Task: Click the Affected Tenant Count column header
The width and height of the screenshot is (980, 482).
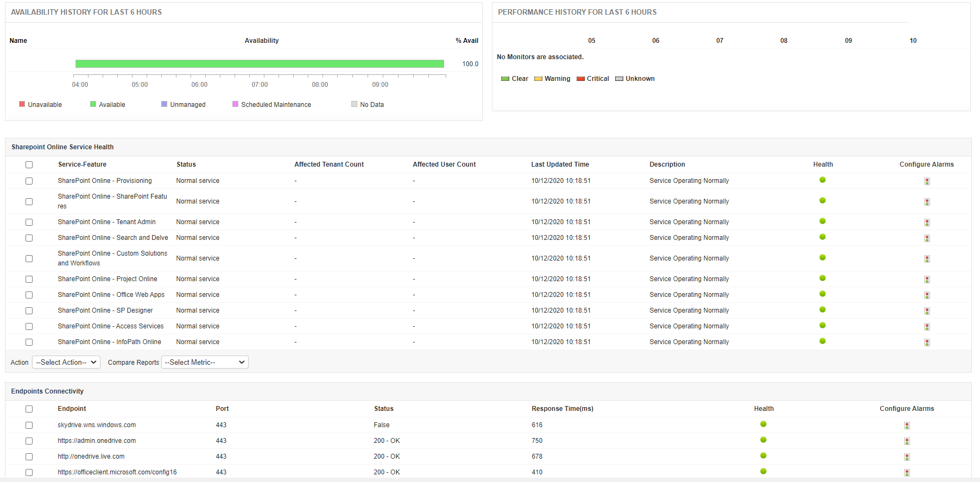Action: coord(329,164)
